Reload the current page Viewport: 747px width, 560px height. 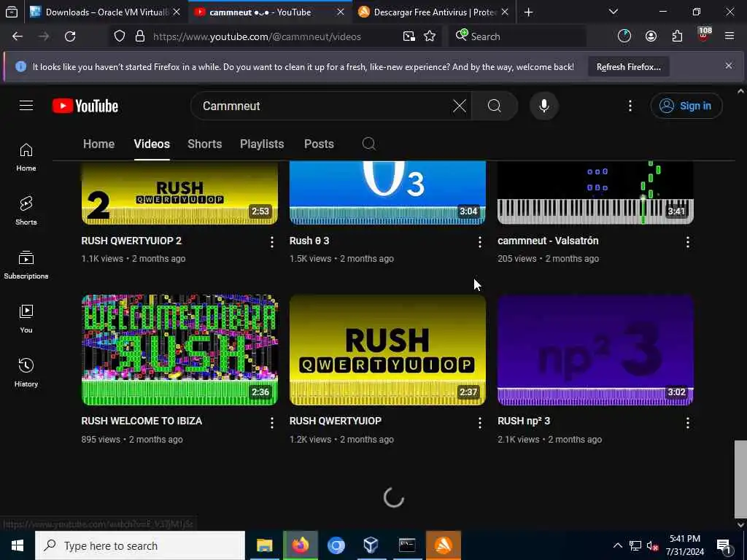70,36
